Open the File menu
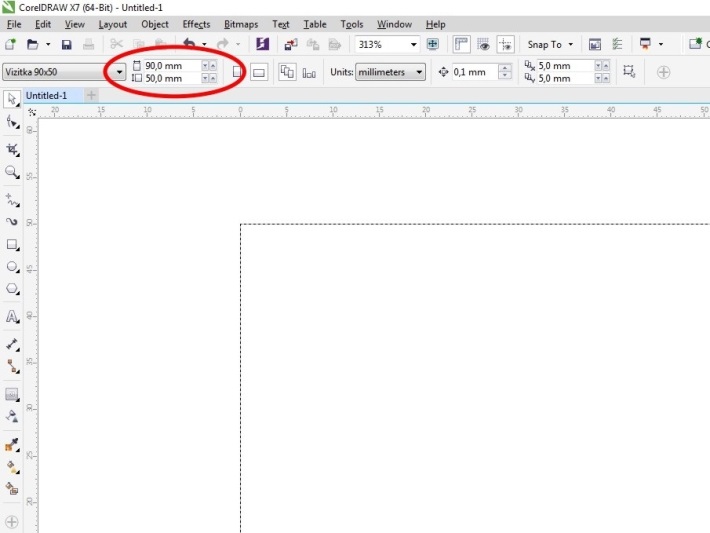 point(14,24)
